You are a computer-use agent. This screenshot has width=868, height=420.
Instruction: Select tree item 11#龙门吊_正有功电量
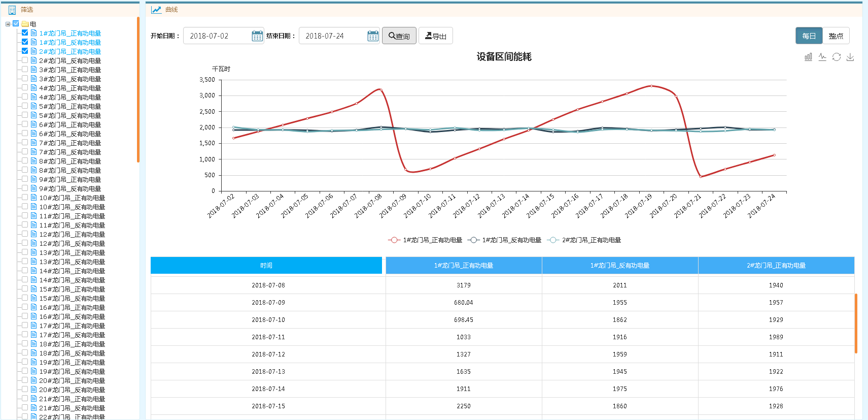[x=72, y=216]
